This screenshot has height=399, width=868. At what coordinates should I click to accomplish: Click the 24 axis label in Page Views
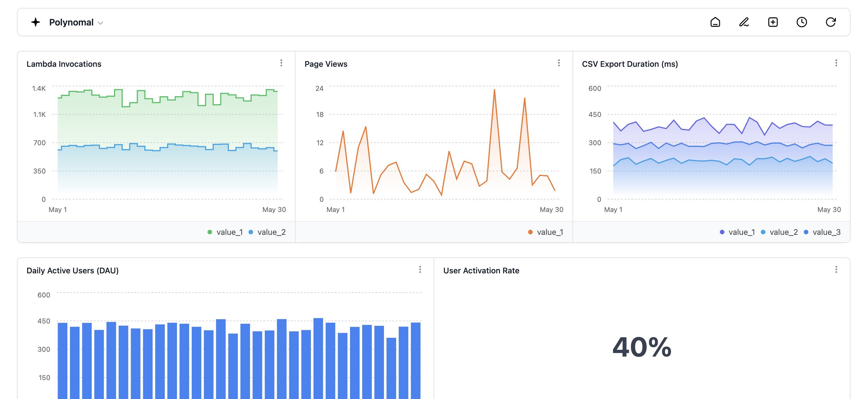coord(319,88)
